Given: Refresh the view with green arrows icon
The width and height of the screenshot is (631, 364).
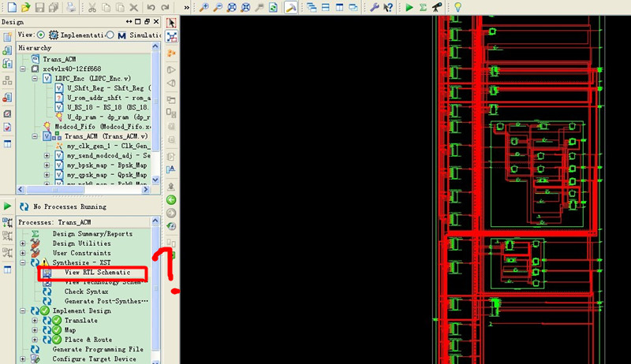Looking at the screenshot, I should [273, 7].
